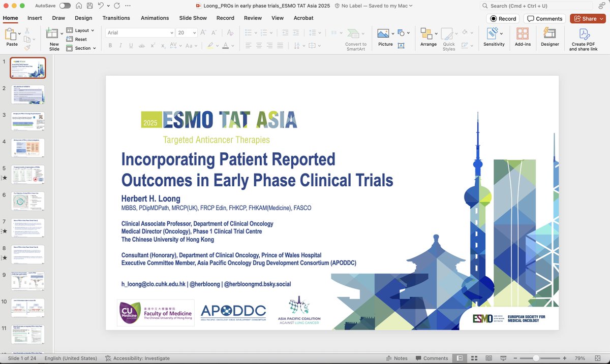
Task: Select slide 9 thumbnail
Action: (x=28, y=281)
